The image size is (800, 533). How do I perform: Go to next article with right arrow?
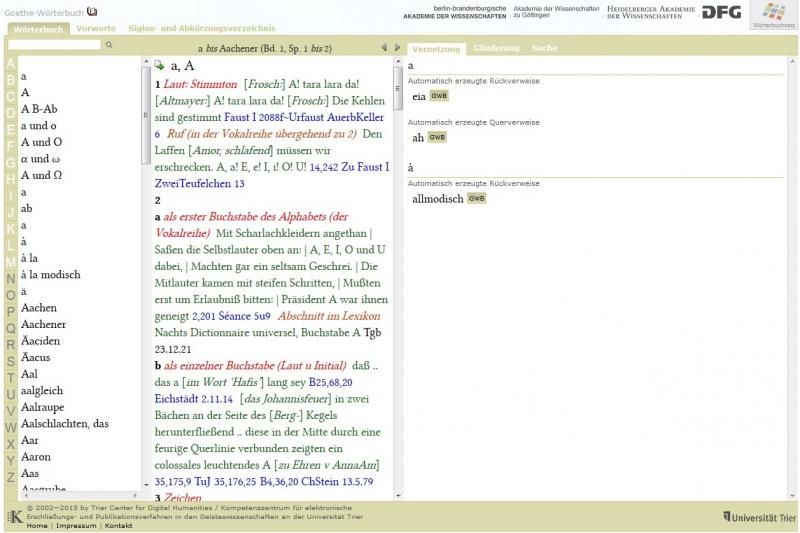pyautogui.click(x=397, y=47)
